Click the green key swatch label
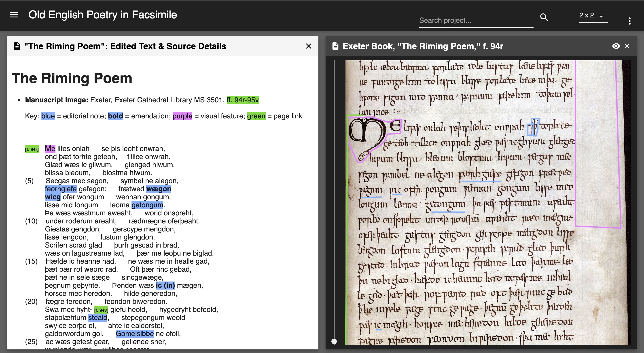 coord(256,116)
